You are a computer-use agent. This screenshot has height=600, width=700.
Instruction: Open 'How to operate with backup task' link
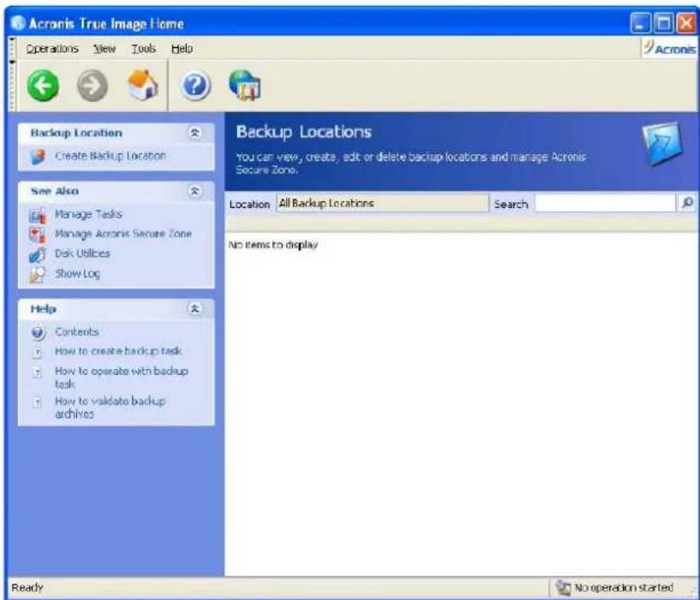click(121, 377)
